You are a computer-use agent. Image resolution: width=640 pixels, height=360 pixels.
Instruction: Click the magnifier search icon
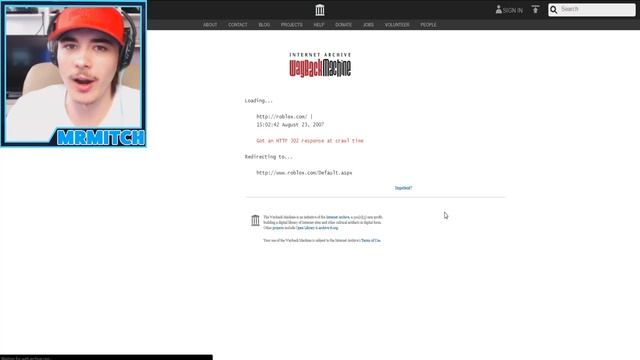click(553, 10)
